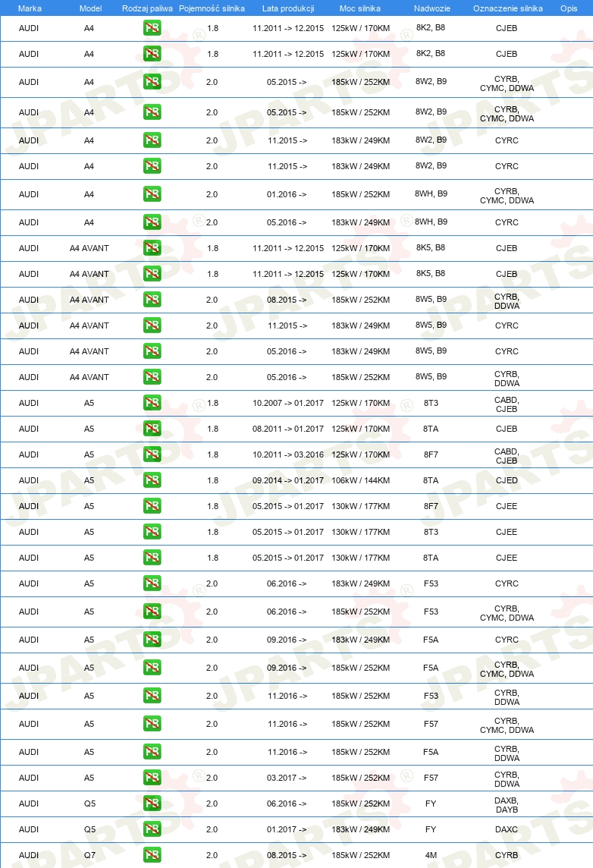Click the Oznaczenie silnika column header
Screen dimensions: 593x868
508,8
